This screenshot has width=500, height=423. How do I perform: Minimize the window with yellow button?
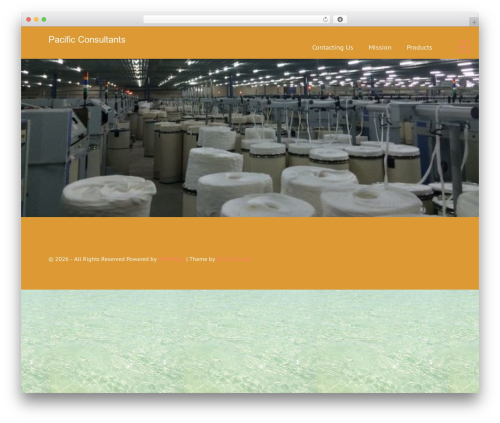pos(36,20)
